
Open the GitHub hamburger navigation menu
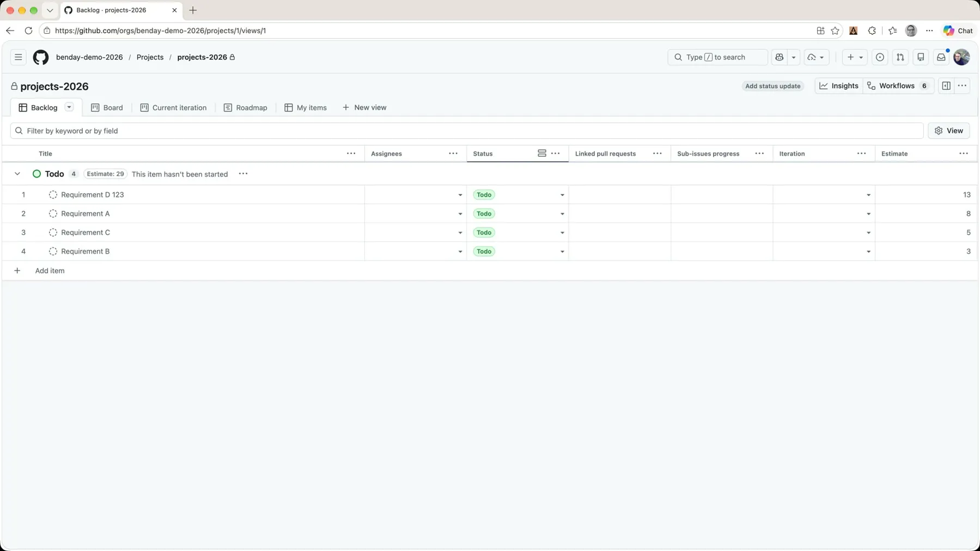[18, 57]
